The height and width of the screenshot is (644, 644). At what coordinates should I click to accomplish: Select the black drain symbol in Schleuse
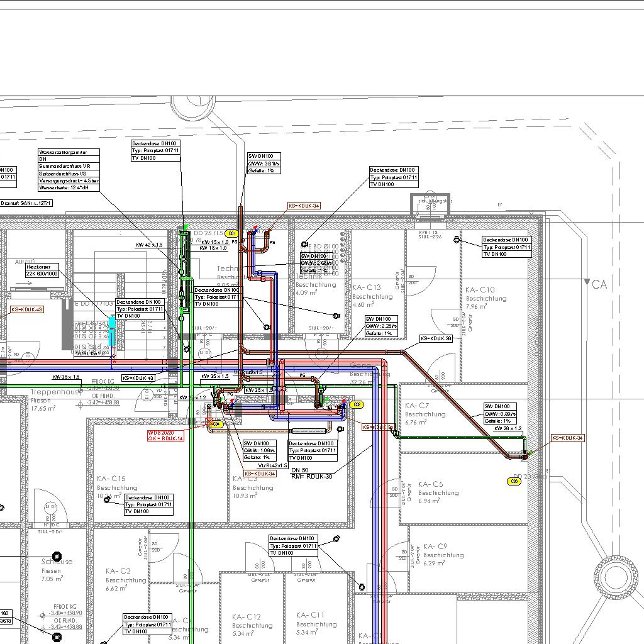[x=57, y=557]
